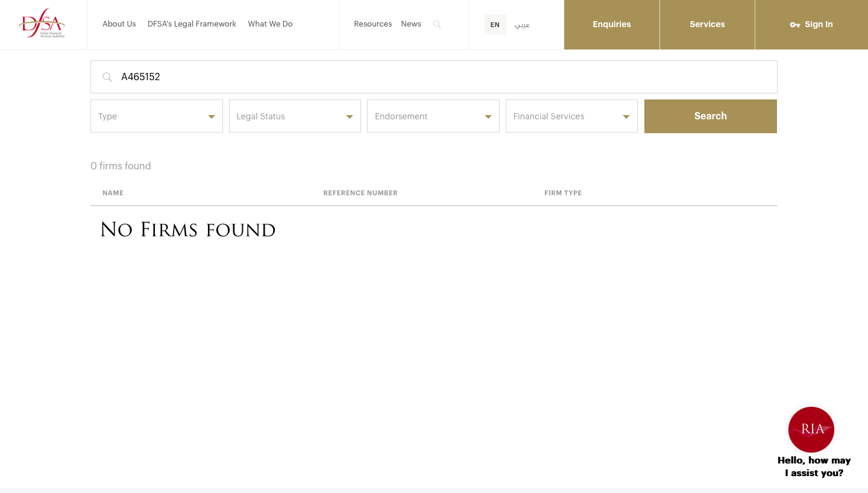Image resolution: width=868 pixels, height=493 pixels.
Task: Expand the Financial Services dropdown
Action: tap(571, 116)
